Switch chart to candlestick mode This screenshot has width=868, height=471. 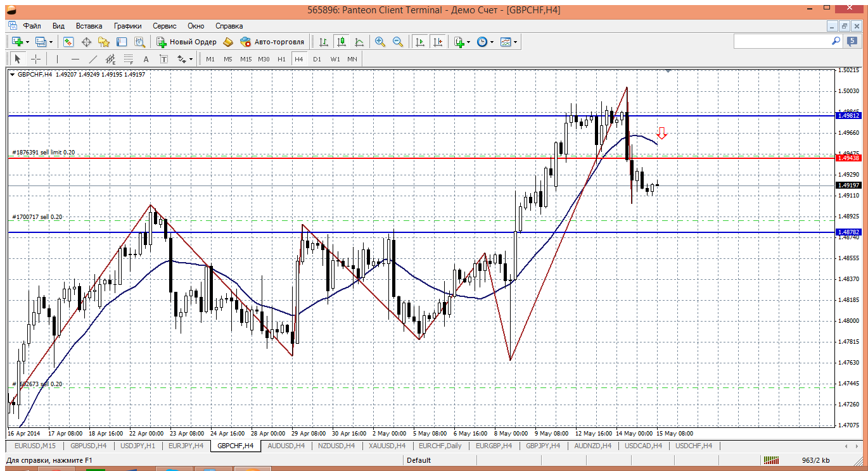point(341,42)
